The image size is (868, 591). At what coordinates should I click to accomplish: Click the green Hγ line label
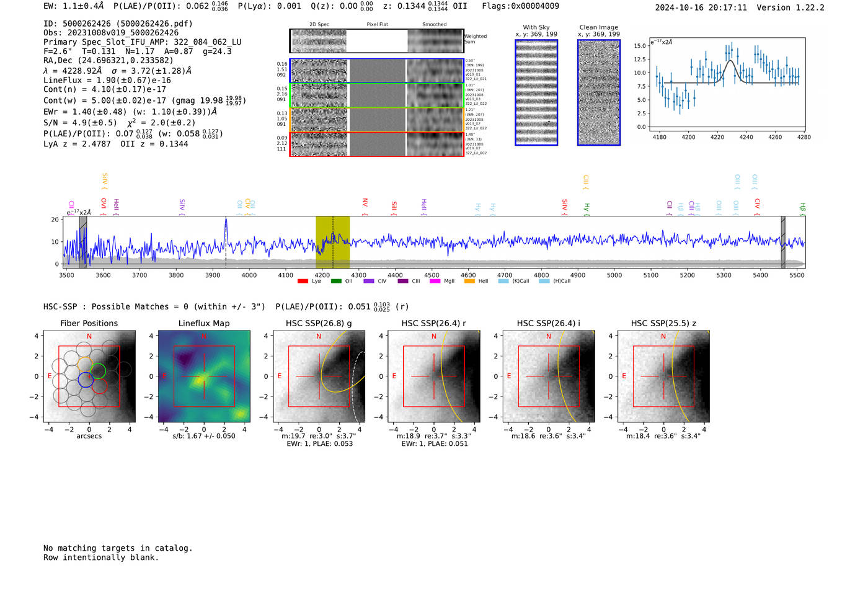[x=587, y=208]
